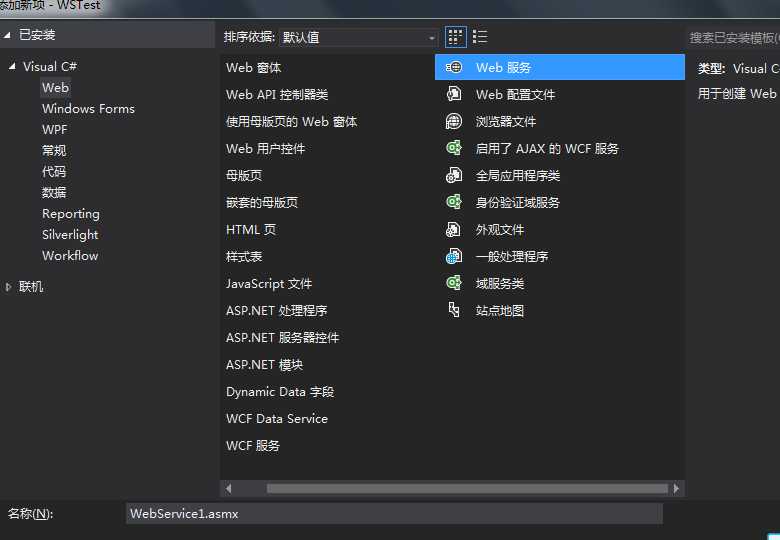
Task: Click the 一般处理程序 icon
Action: 454,256
